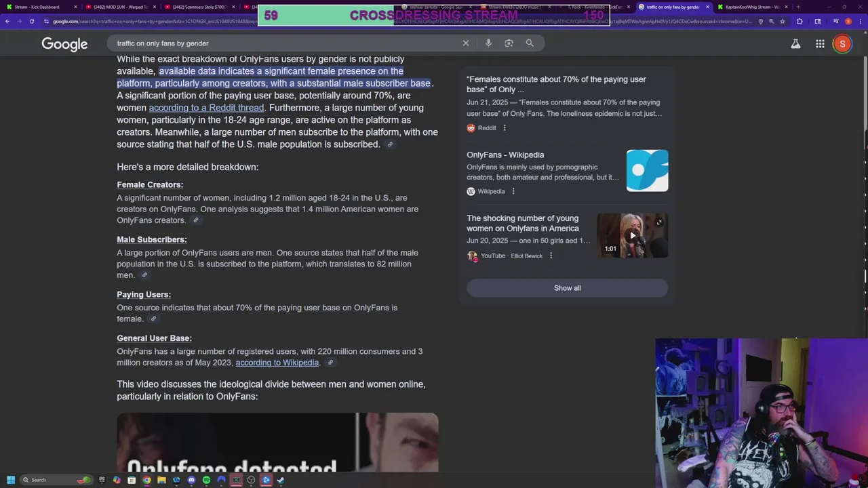Open more options for Wikipedia result
Viewport: 868px width, 488px height.
click(513, 191)
